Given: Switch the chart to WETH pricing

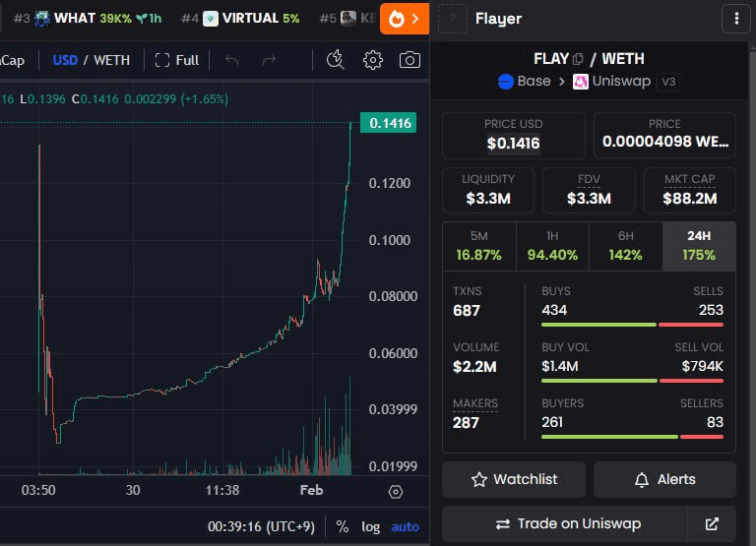Looking at the screenshot, I should [111, 60].
